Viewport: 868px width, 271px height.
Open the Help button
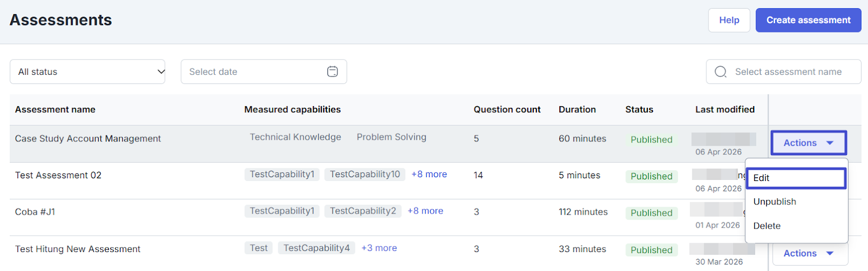729,20
